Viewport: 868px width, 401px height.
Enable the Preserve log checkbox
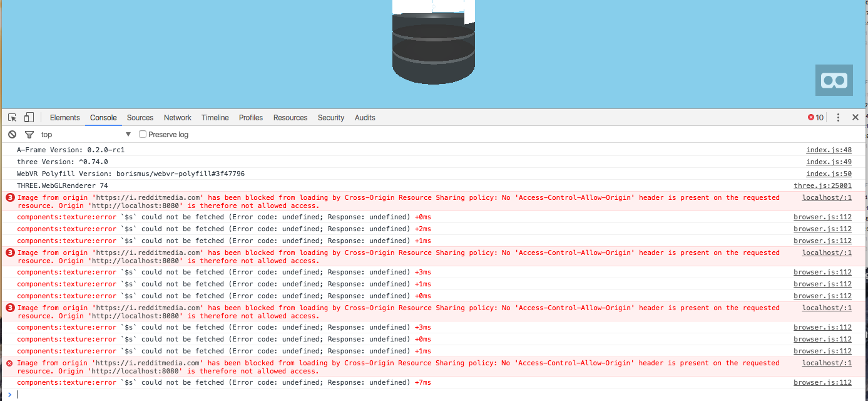click(143, 134)
